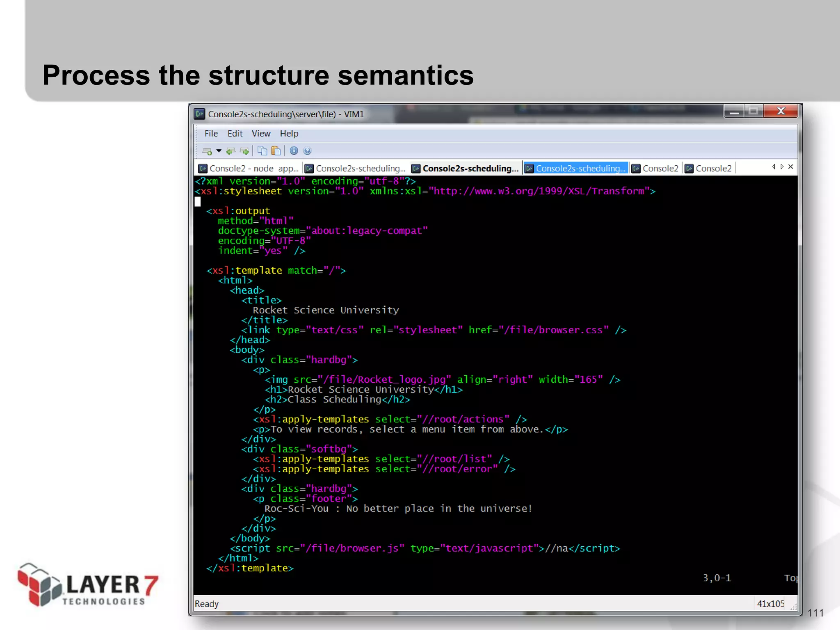Click the '<xsl:template match="/">' line
Image resolution: width=840 pixels, height=630 pixels.
(x=276, y=271)
